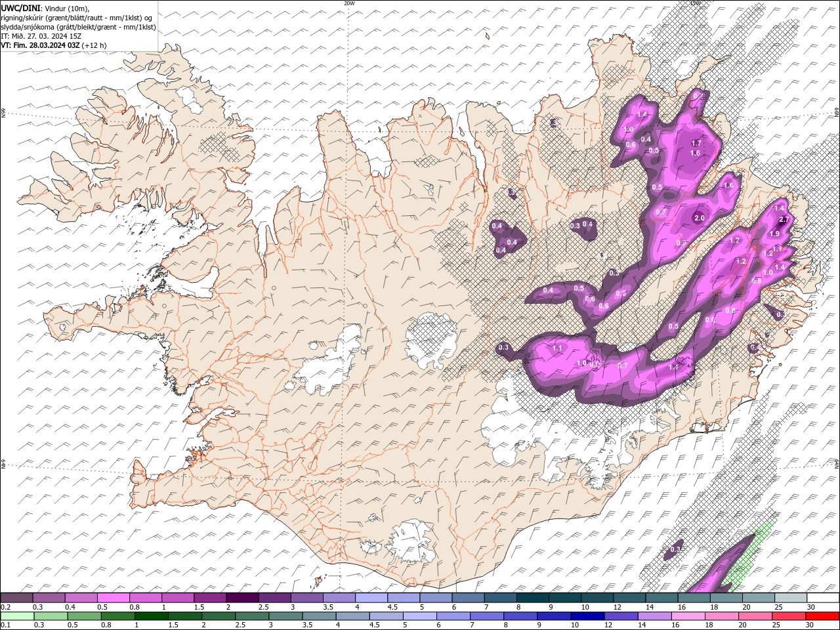Click the pale green 0.1–0.3 swatch, lower legend
Viewport: 840px width, 630px height.
click(x=17, y=616)
